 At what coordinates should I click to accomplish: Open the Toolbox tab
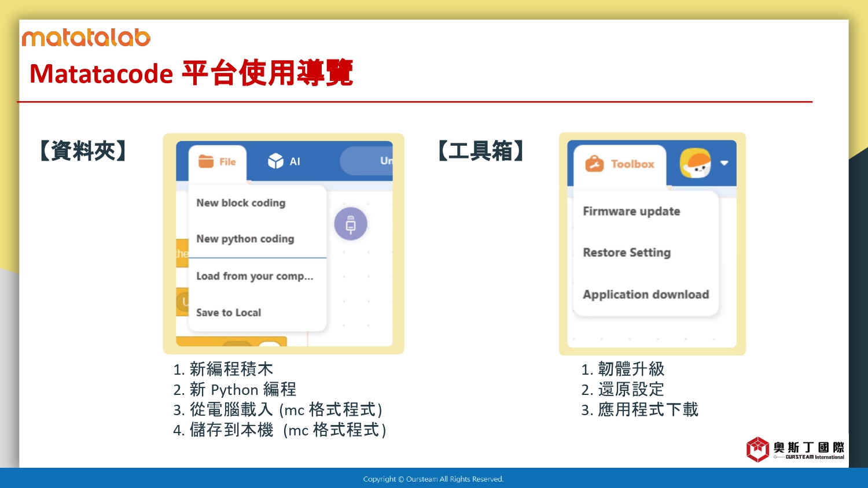[620, 164]
